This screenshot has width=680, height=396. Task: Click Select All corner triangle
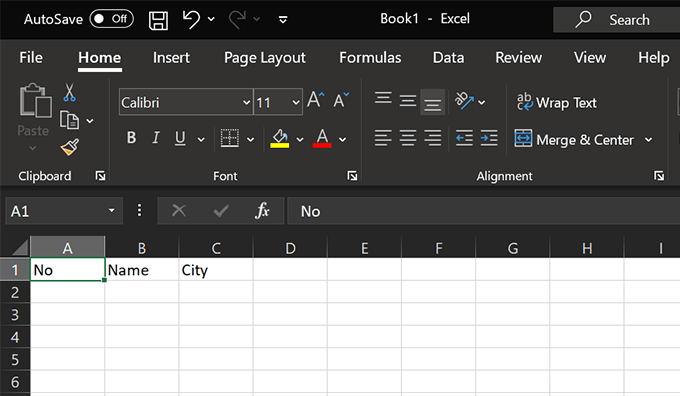pos(20,248)
